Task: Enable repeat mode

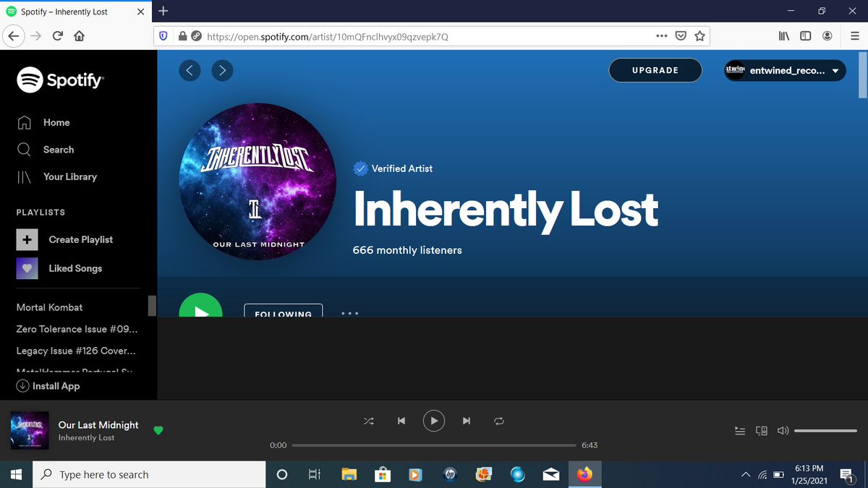Action: (499, 420)
